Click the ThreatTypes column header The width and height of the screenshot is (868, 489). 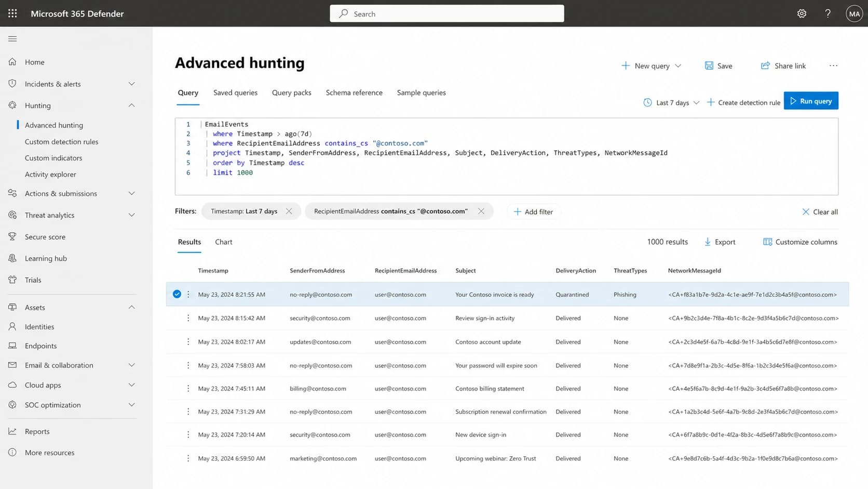pyautogui.click(x=630, y=271)
